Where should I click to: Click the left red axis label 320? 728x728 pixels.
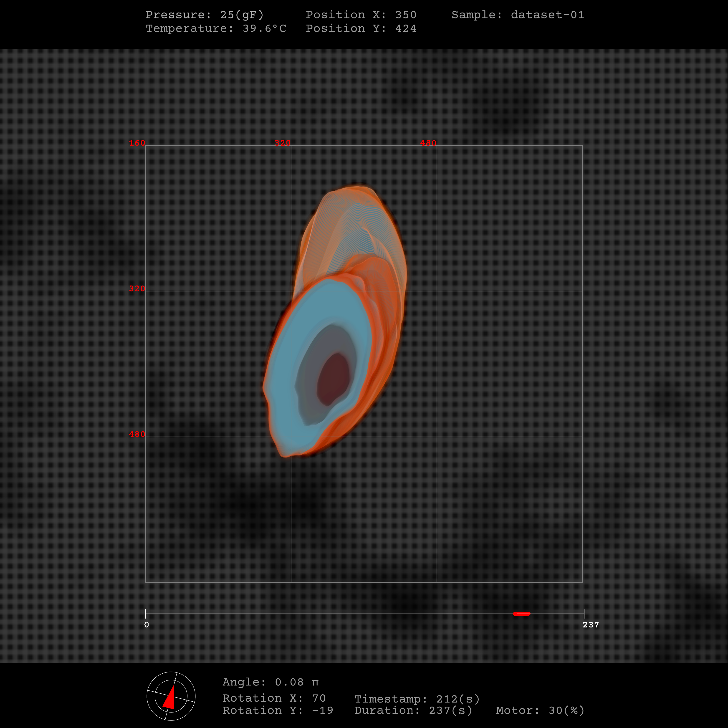[137, 289]
